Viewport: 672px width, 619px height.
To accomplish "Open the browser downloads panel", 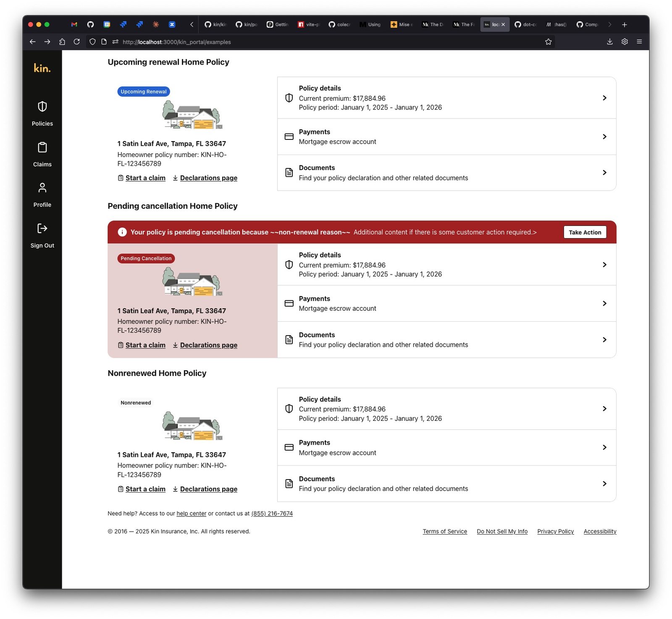I will pyautogui.click(x=610, y=42).
